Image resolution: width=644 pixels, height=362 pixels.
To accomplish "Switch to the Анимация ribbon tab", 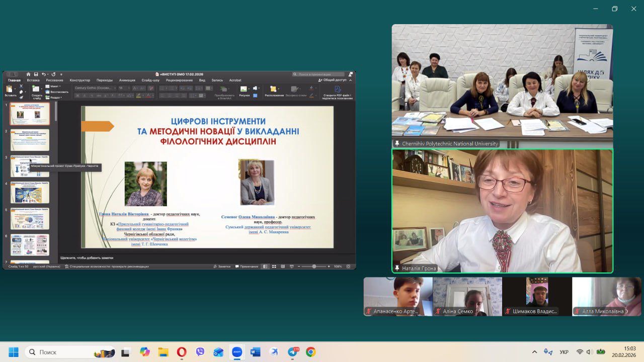I will coord(127,80).
